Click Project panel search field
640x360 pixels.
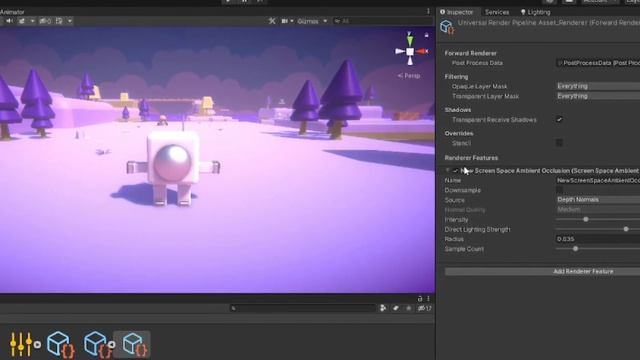click(x=302, y=308)
